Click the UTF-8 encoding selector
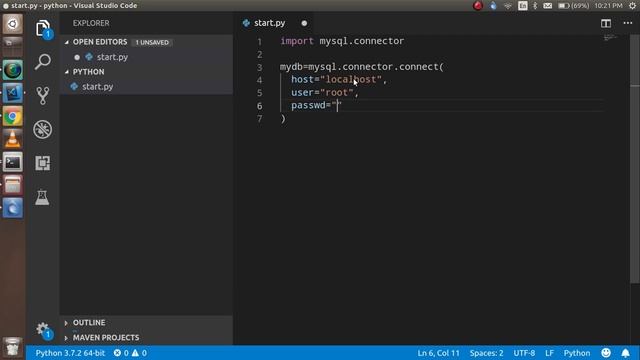The width and height of the screenshot is (640, 360). coord(524,353)
